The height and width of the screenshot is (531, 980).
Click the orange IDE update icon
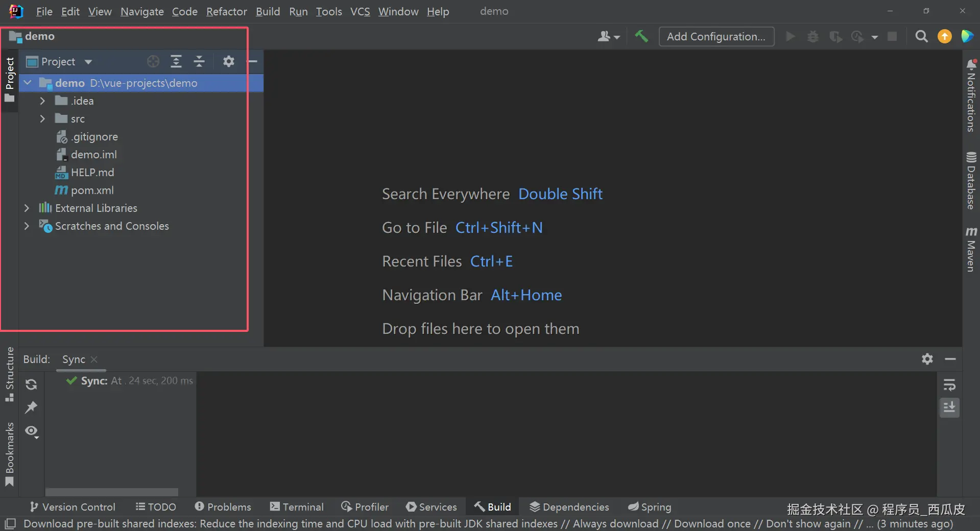(945, 36)
